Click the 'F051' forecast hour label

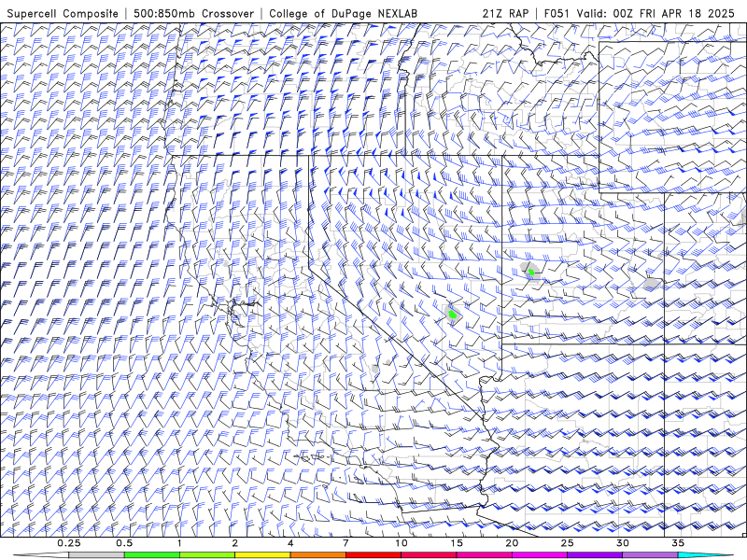click(x=557, y=13)
